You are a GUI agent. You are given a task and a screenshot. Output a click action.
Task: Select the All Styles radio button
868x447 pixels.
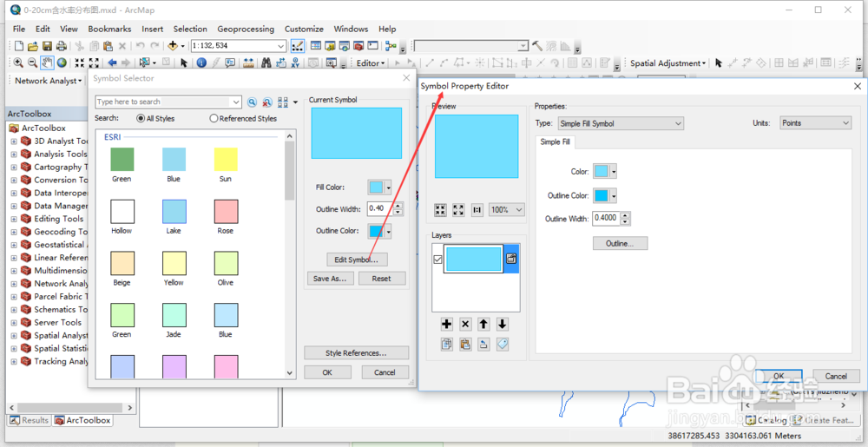(141, 118)
